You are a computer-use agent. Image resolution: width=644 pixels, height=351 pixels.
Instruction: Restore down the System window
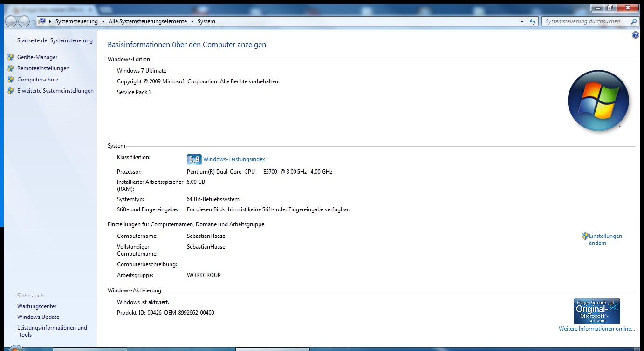tap(610, 7)
